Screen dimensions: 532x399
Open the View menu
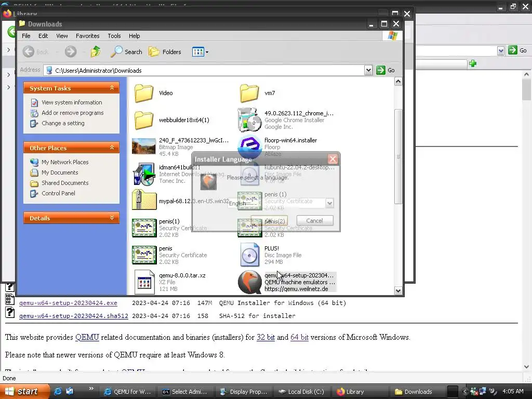point(62,36)
